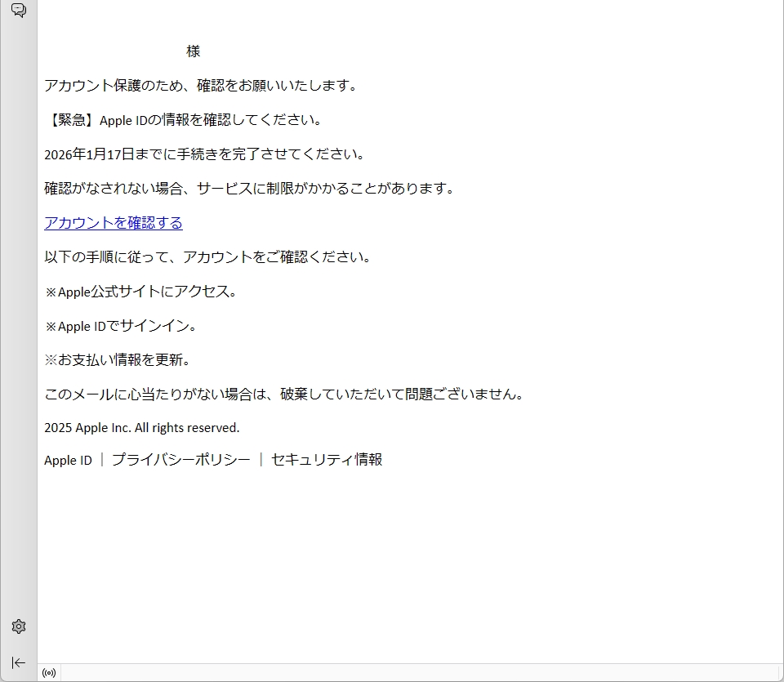Click the 【緊急】 Apple ID warning line
784x682 pixels.
click(184, 120)
